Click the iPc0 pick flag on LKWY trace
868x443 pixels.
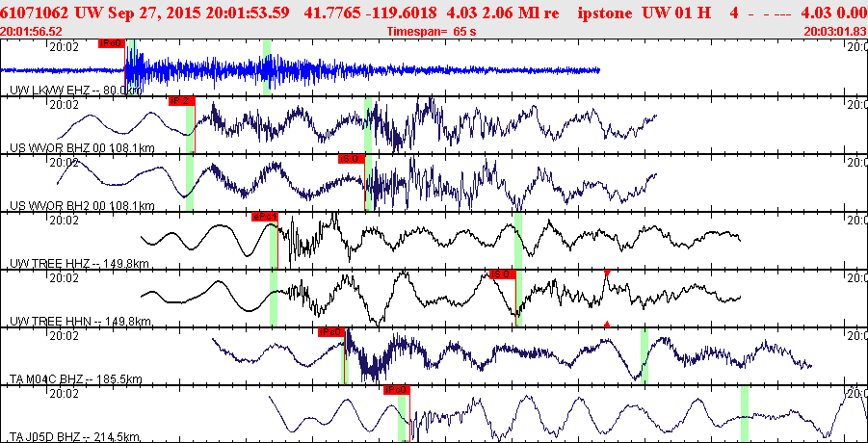click(112, 42)
